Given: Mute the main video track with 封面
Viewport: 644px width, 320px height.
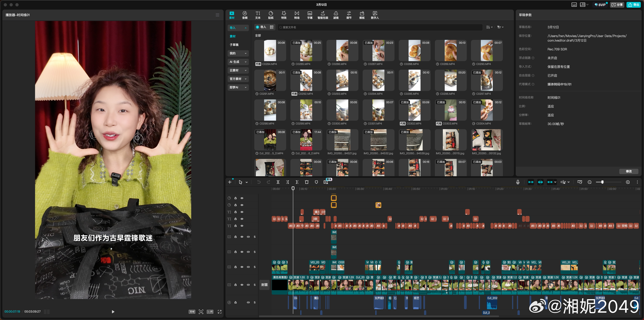Looking at the screenshot, I should click(x=248, y=285).
